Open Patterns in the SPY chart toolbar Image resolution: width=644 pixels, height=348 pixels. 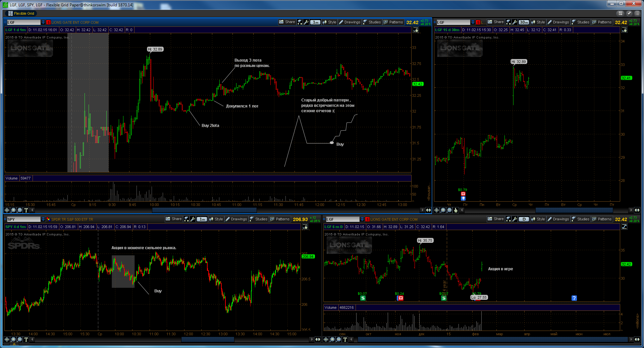[280, 219]
